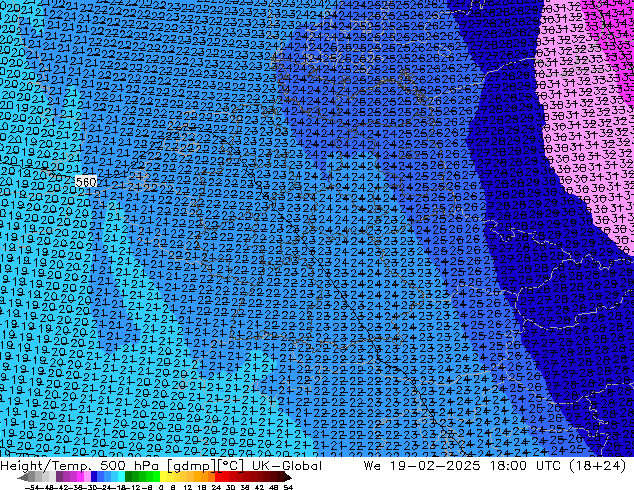Click the '[°C]' unit label

[x=231, y=466]
